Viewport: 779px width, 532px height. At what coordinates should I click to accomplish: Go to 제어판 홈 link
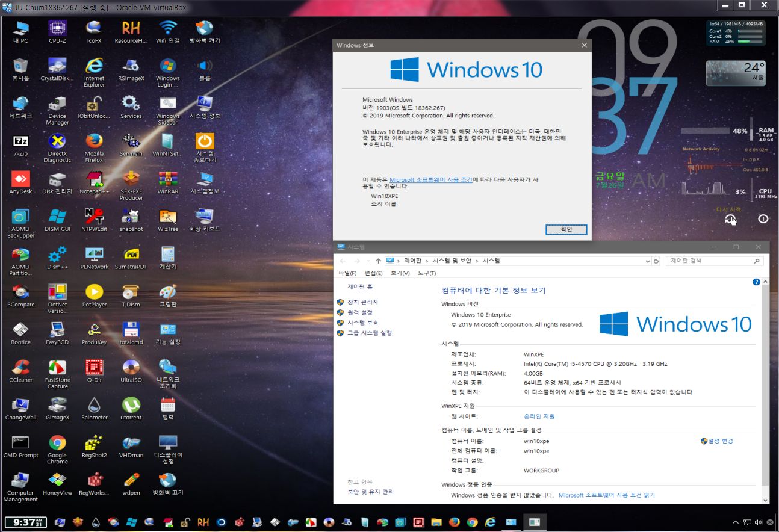tap(360, 287)
